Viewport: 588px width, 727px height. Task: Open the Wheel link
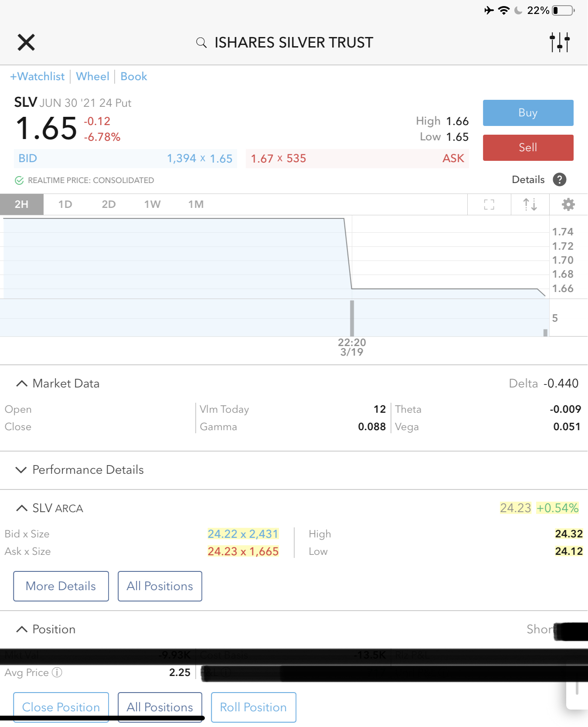(92, 77)
